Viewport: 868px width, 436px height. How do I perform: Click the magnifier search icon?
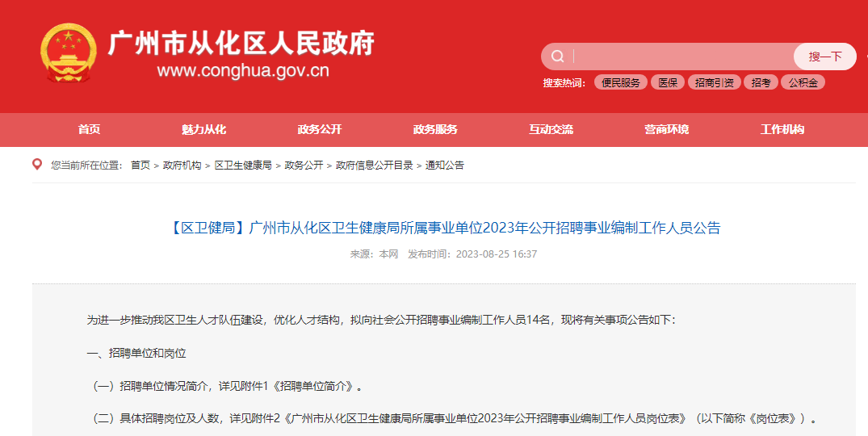(557, 57)
